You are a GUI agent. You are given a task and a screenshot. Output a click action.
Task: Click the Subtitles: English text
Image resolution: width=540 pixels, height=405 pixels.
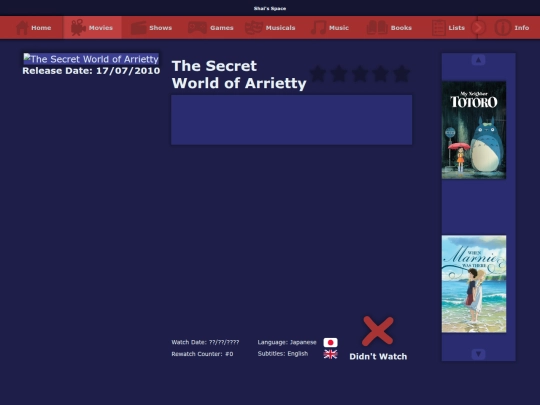click(x=283, y=354)
